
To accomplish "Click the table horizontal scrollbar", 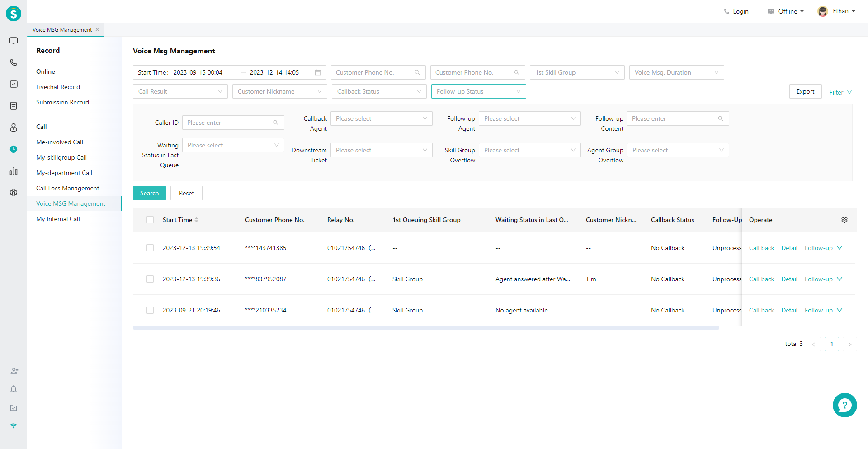I will tap(426, 328).
